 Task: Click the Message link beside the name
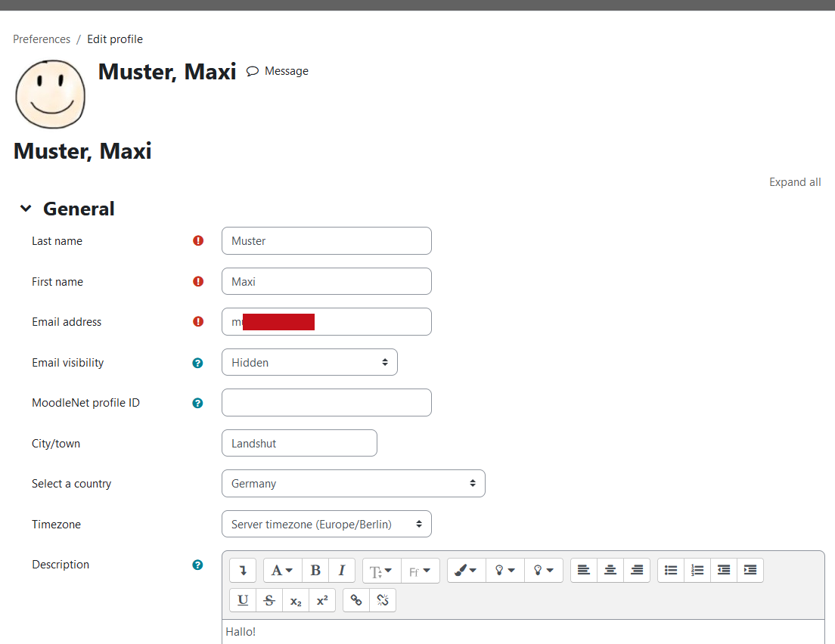point(278,71)
